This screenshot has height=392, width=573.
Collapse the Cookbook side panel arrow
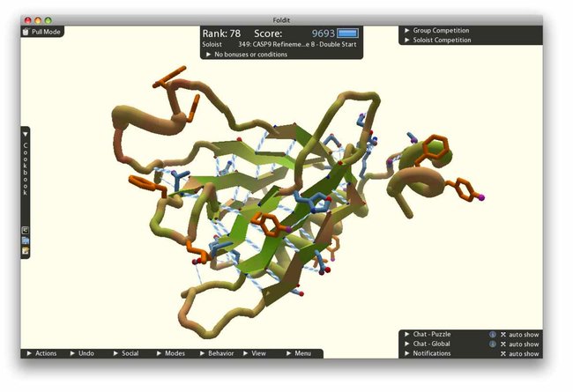pyautogui.click(x=26, y=135)
